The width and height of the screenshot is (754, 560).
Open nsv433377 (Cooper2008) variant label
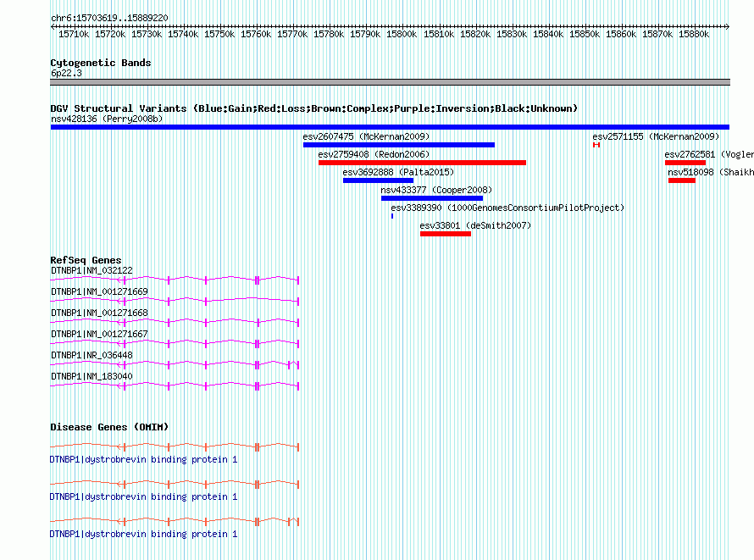click(x=436, y=190)
